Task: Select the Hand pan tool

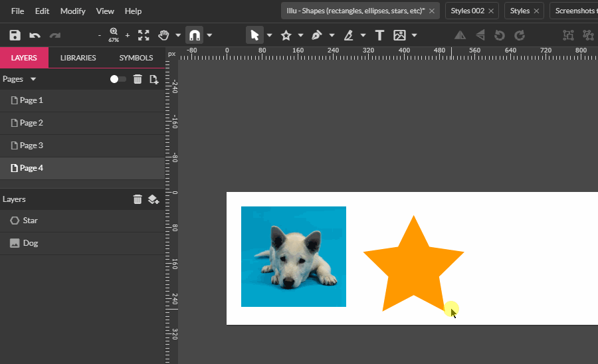Action: 163,35
